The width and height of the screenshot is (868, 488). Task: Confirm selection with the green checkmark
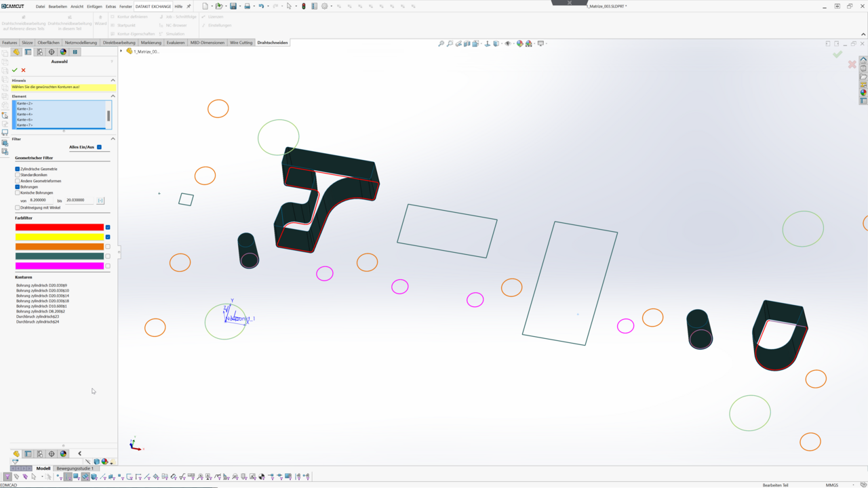coord(15,70)
